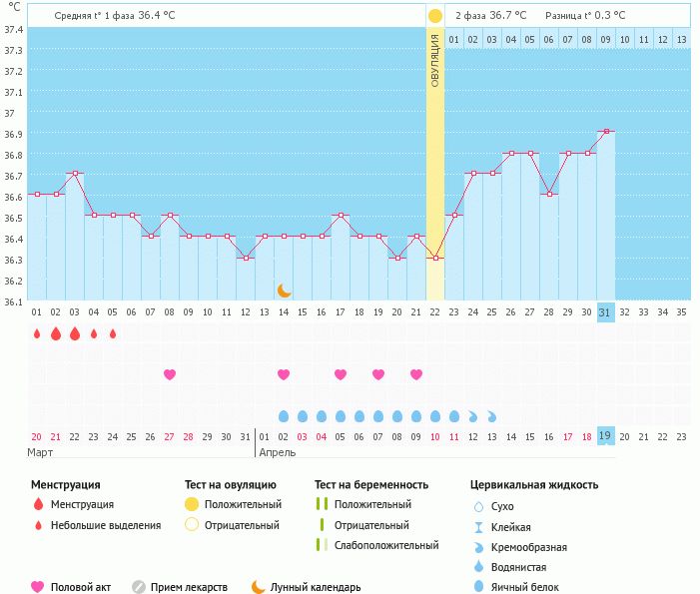Click the yellow Положительный ovulation test swatch

pyautogui.click(x=191, y=504)
